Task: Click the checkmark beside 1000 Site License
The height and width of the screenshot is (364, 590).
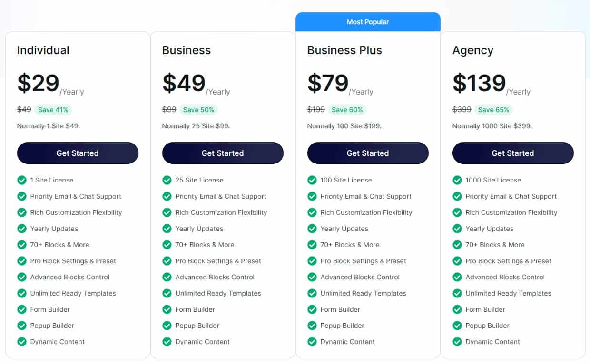Action: pos(457,180)
